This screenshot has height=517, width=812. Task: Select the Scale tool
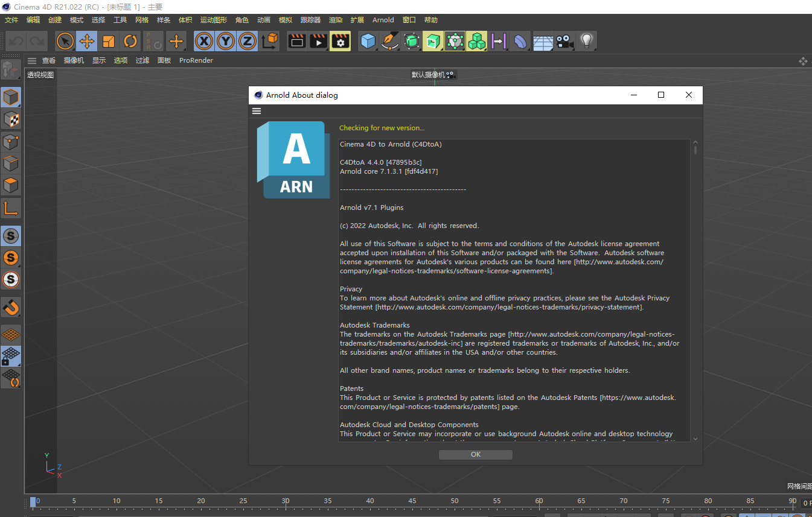click(x=108, y=41)
